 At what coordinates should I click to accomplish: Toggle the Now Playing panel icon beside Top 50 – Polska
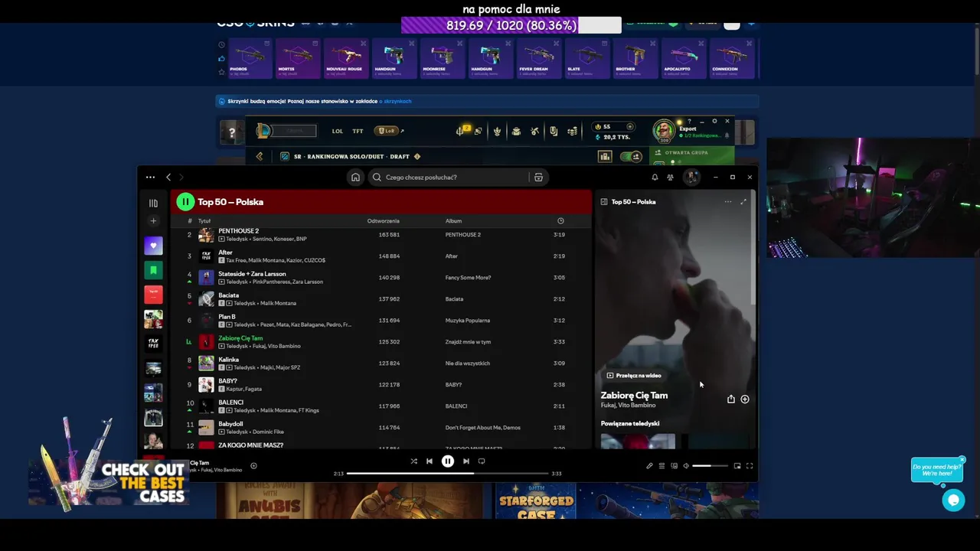coord(604,202)
